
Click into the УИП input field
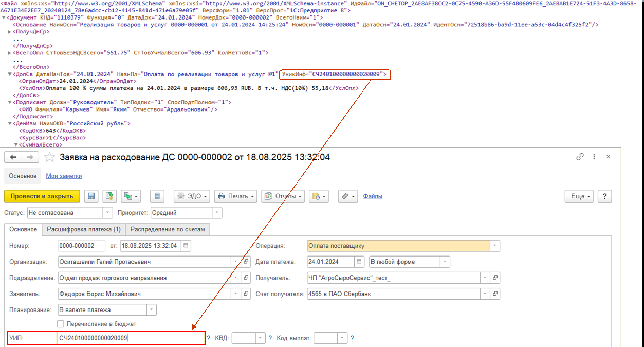(x=131, y=338)
